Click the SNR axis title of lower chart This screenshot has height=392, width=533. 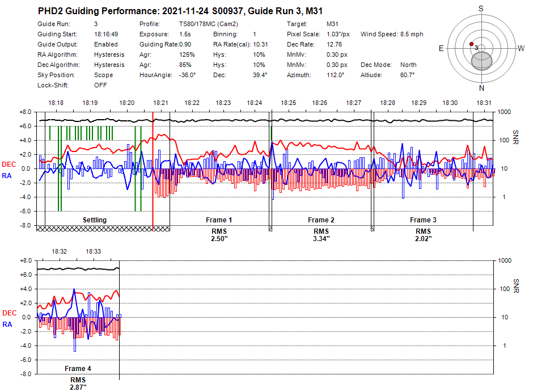point(516,285)
